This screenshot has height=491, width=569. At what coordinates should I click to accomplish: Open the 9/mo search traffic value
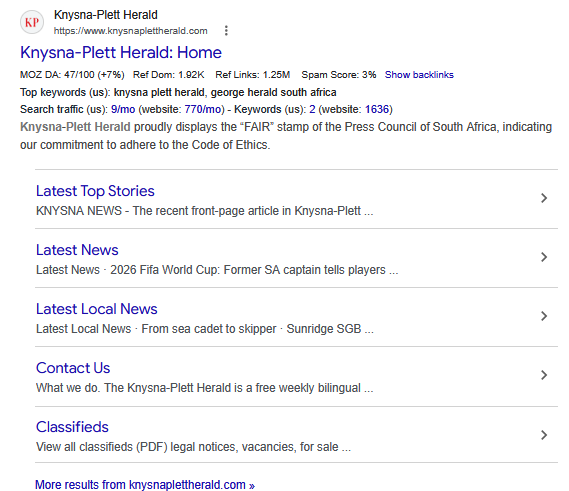click(x=123, y=109)
